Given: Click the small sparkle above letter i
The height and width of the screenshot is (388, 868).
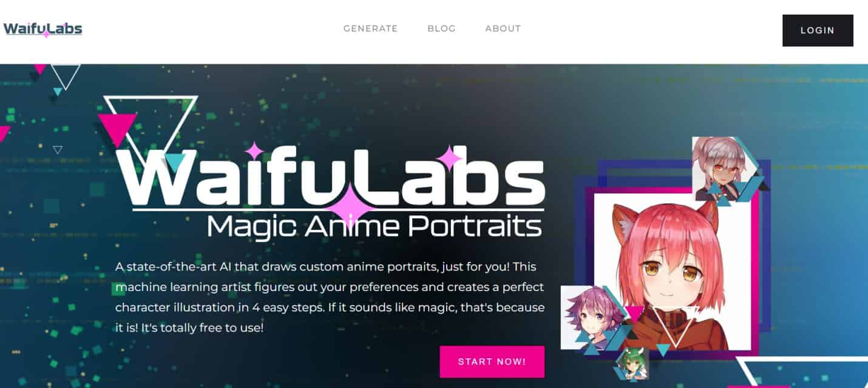Looking at the screenshot, I should [x=253, y=150].
